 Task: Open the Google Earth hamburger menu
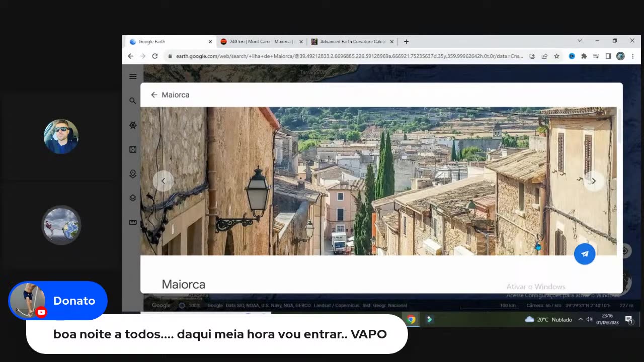click(x=133, y=76)
